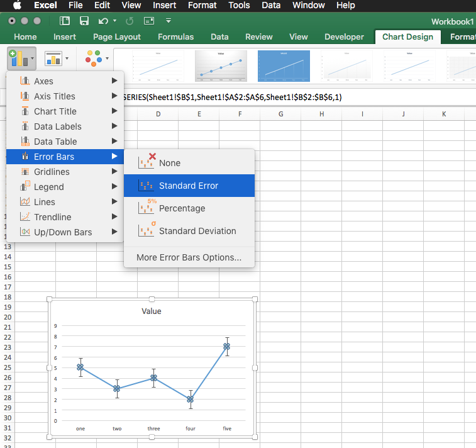Select row 20 header
This screenshot has height=448, width=476.
click(x=8, y=317)
